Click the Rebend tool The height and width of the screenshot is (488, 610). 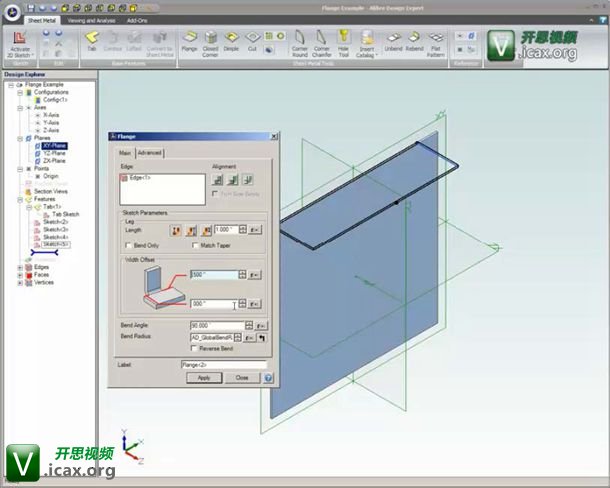414,42
